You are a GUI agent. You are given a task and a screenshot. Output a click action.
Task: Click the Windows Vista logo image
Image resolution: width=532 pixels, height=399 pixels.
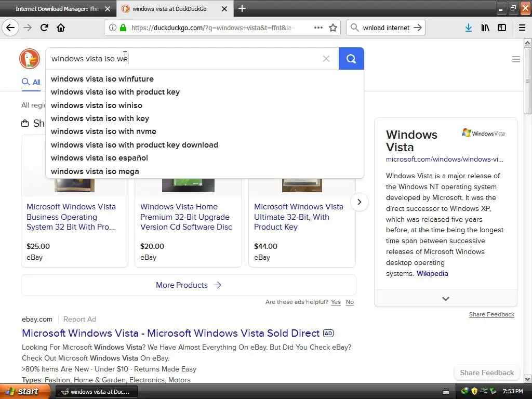pyautogui.click(x=484, y=133)
